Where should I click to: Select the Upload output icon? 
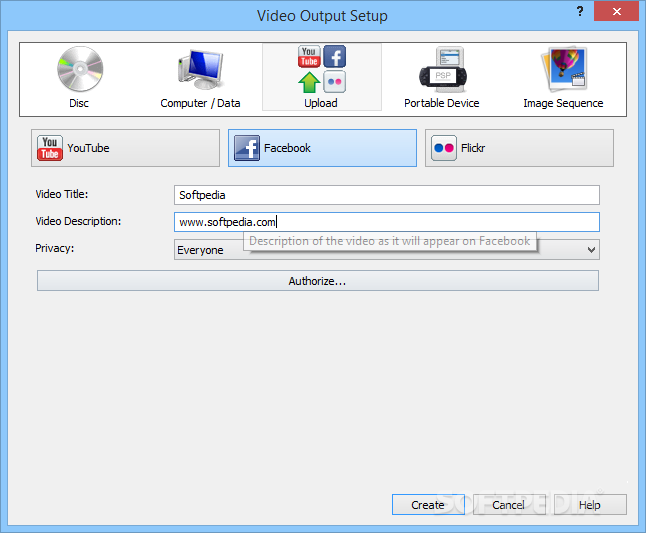[322, 69]
